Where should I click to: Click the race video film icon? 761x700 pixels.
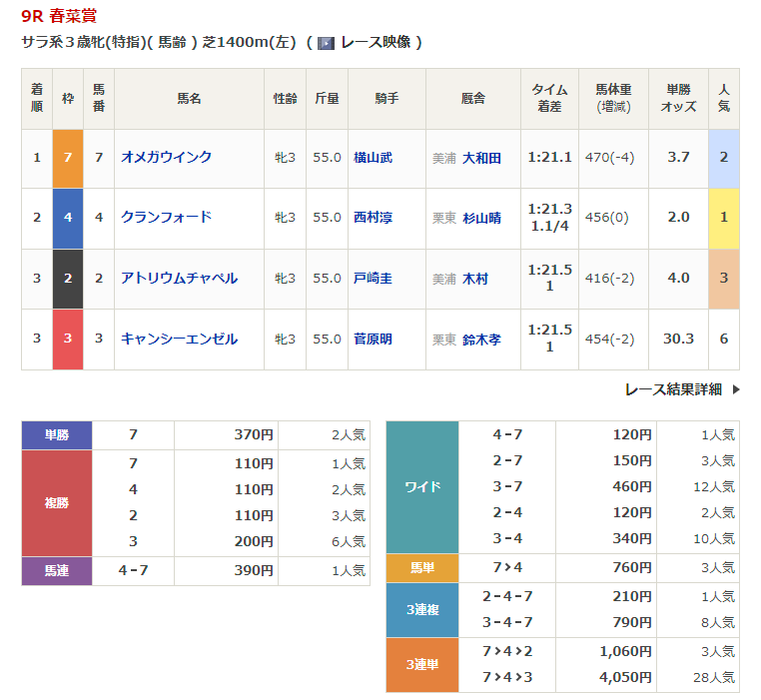[326, 43]
